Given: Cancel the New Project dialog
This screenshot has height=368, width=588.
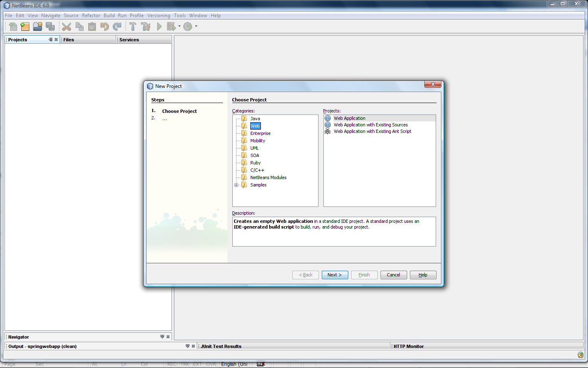Looking at the screenshot, I should click(x=393, y=275).
